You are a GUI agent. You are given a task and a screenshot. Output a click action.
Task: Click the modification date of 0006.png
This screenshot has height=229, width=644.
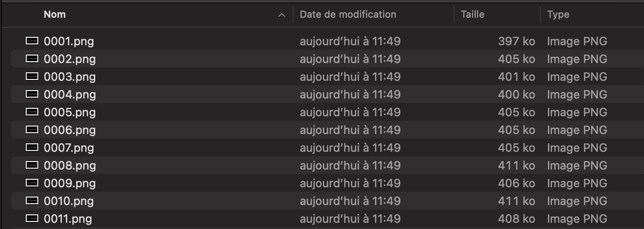[x=350, y=130]
